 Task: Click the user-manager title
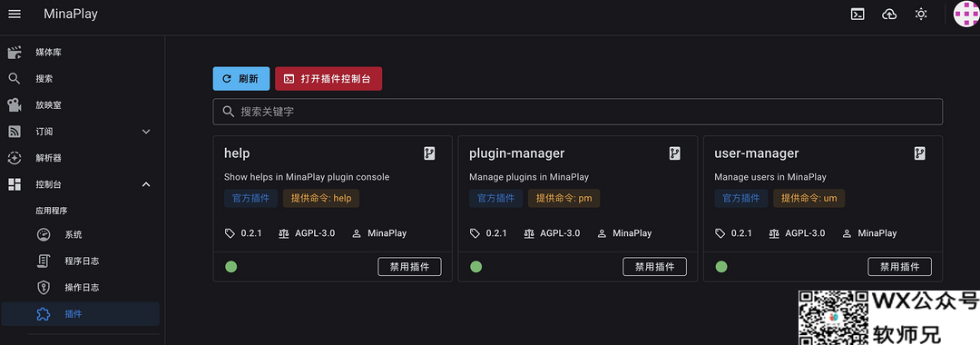(x=757, y=153)
